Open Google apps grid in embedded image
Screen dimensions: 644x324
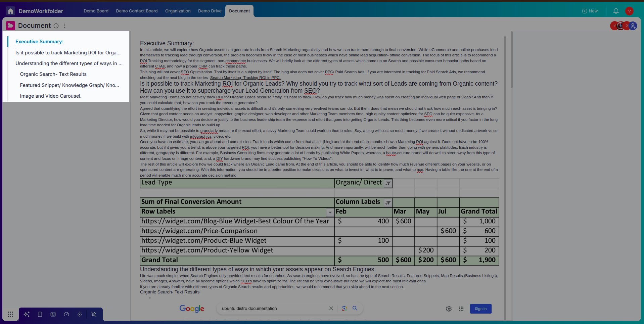461,309
